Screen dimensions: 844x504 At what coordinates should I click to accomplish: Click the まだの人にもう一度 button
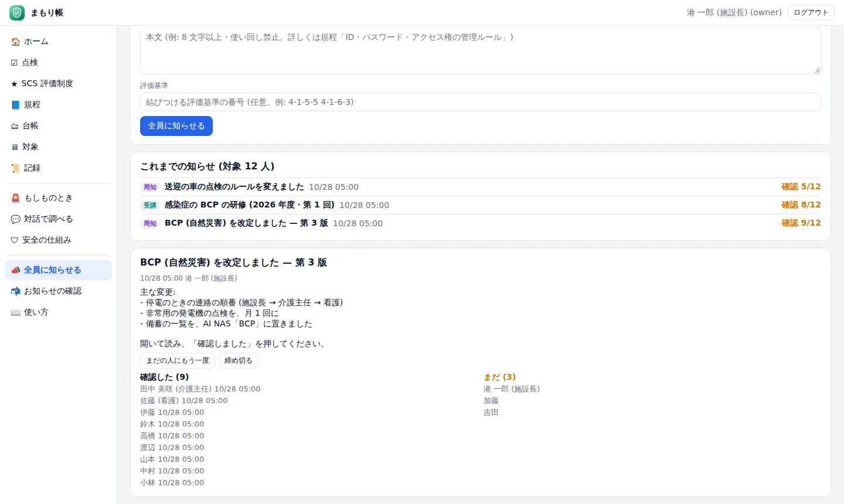point(178,360)
